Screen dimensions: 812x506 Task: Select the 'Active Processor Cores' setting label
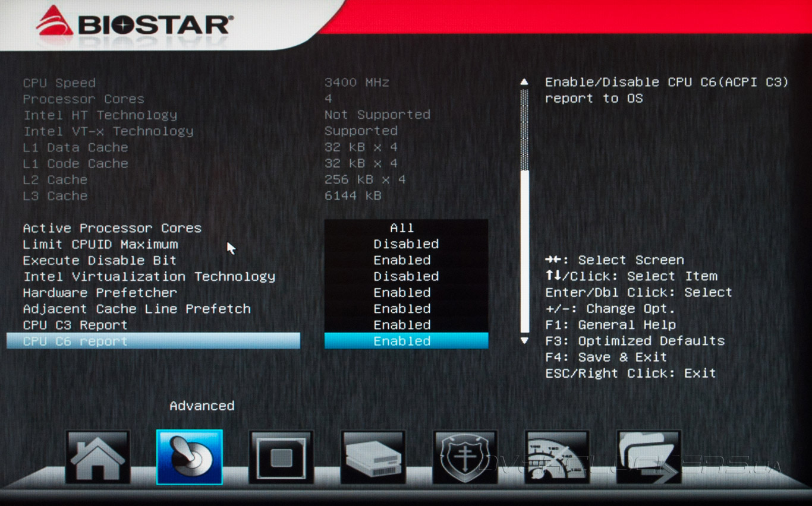(112, 228)
